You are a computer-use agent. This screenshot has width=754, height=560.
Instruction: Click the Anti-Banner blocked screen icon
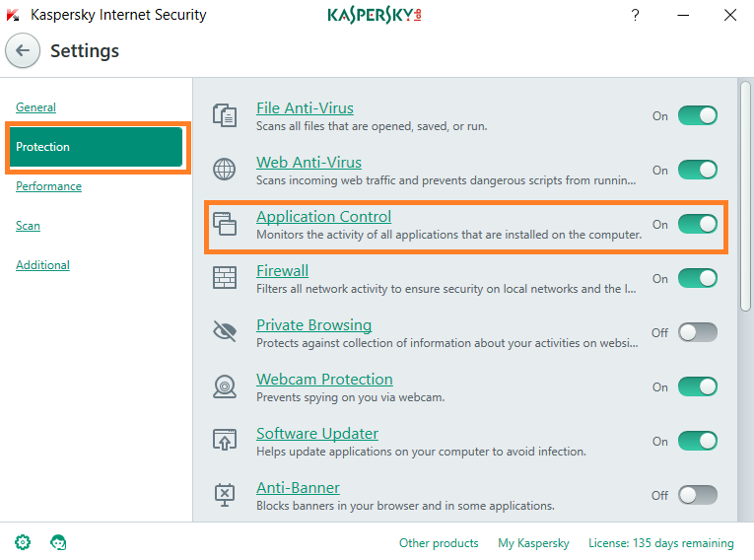pos(225,495)
